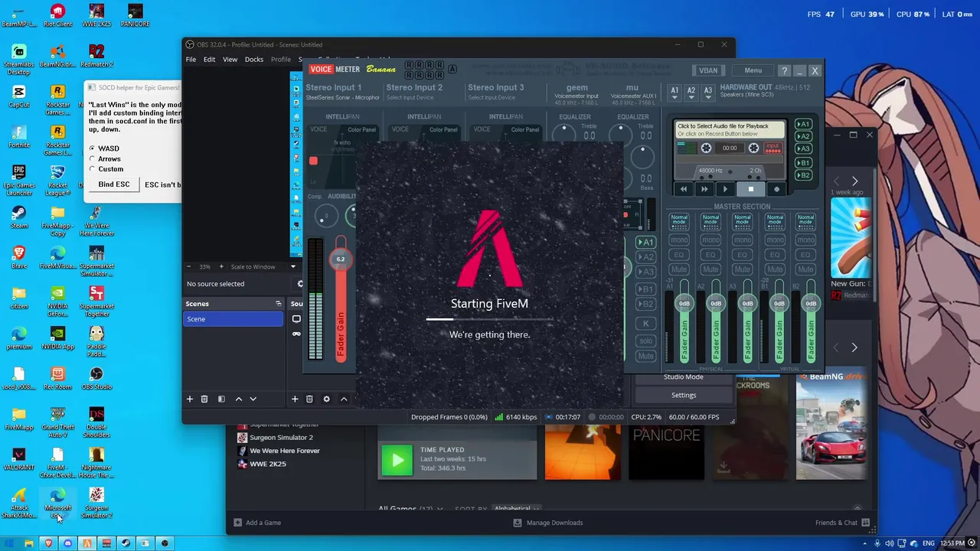The image size is (980, 551).
Task: Move the scene down in Scenes dock
Action: pos(253,399)
